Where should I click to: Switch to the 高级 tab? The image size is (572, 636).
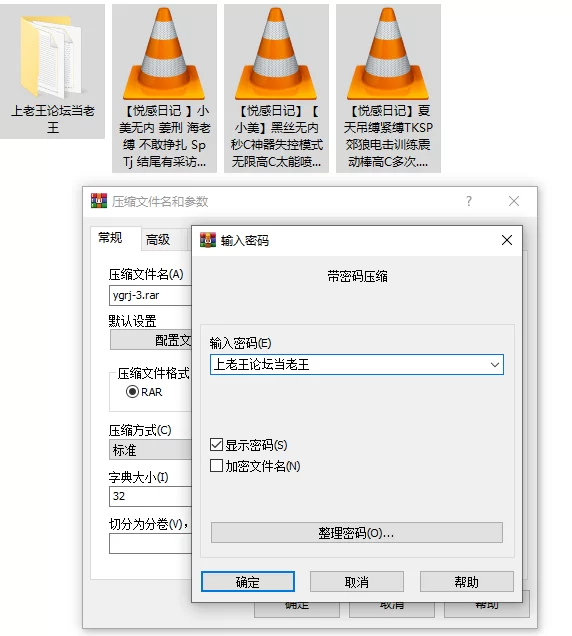[x=158, y=240]
